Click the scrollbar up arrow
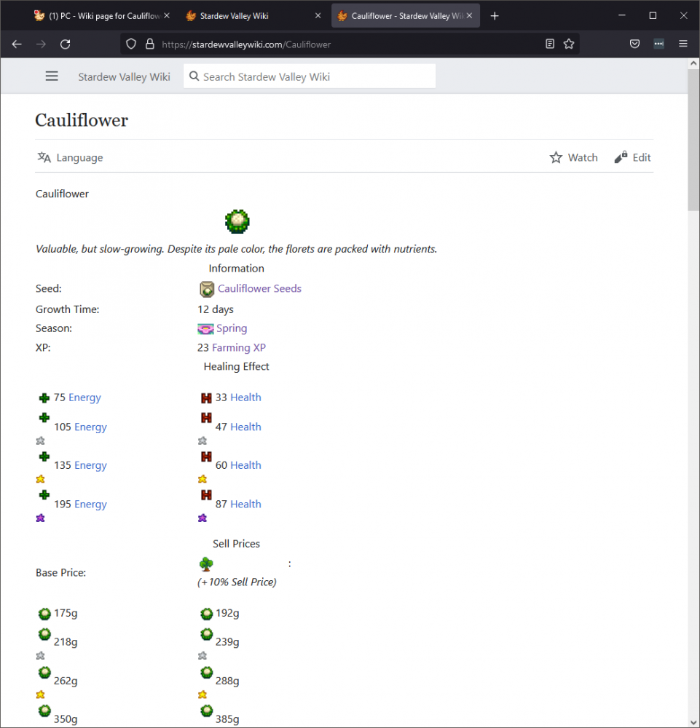The height and width of the screenshot is (728, 700). point(693,63)
